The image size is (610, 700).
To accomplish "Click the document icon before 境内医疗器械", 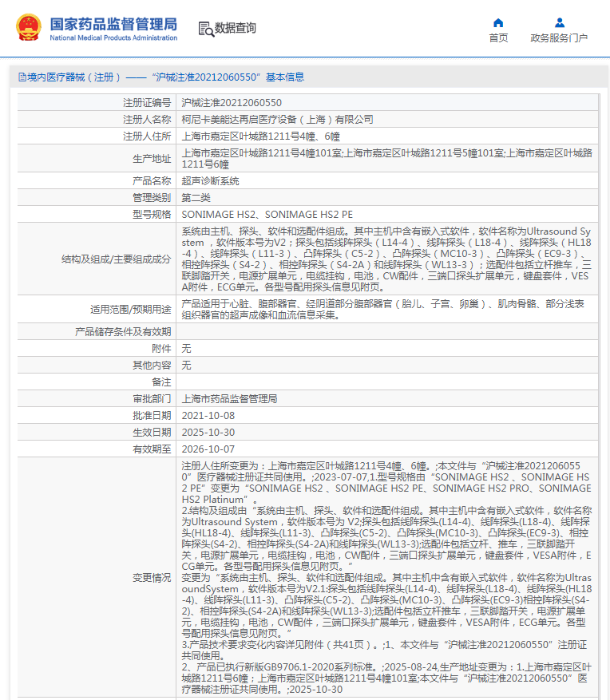I will click(x=22, y=77).
